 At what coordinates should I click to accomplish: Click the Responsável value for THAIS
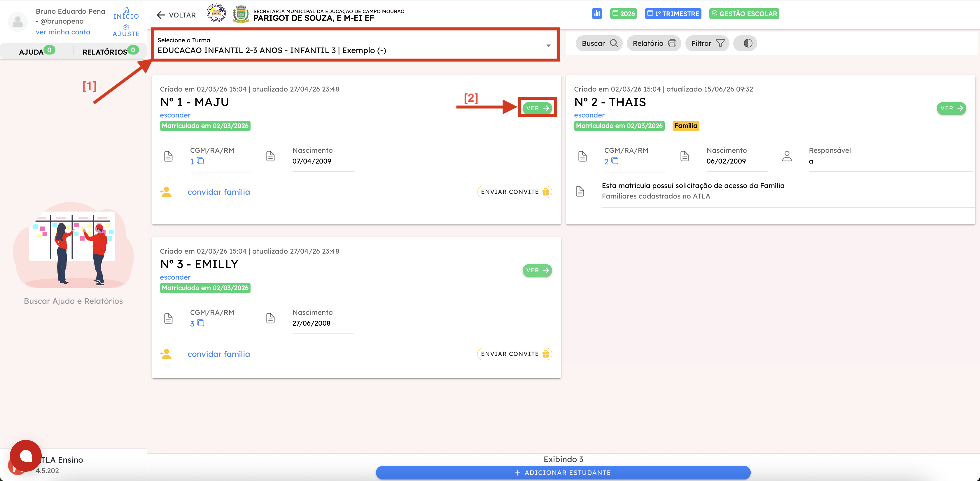(x=811, y=161)
